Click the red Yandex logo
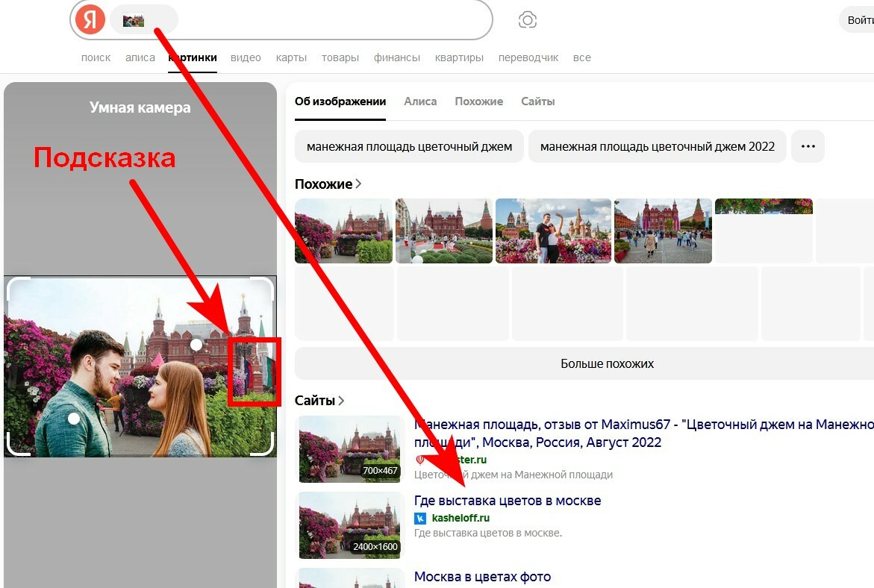 (90, 20)
